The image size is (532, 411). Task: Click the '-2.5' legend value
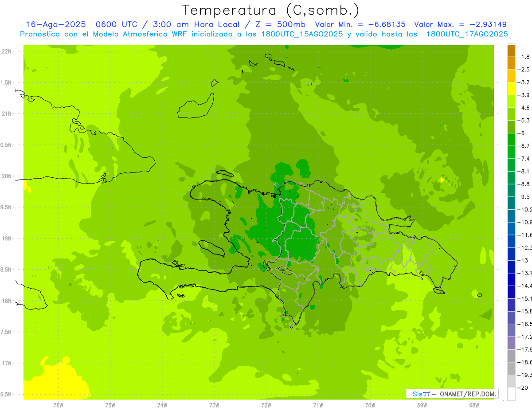pyautogui.click(x=524, y=70)
